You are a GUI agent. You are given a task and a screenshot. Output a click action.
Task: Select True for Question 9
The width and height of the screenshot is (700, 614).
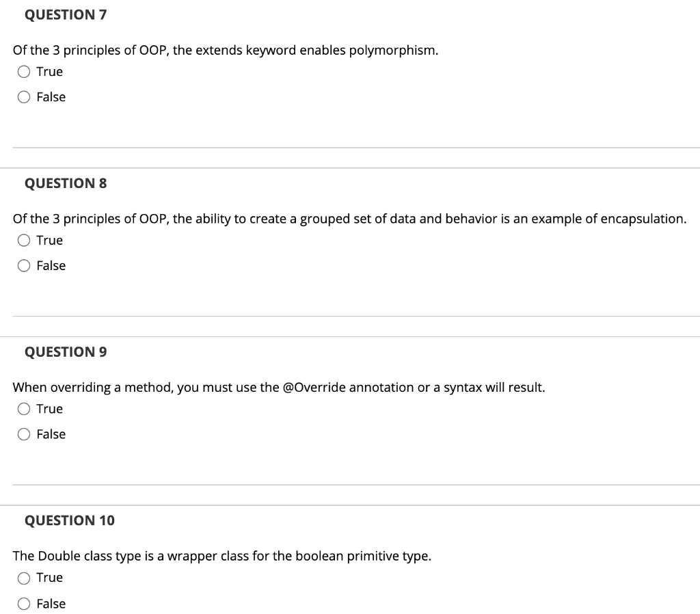tap(23, 408)
